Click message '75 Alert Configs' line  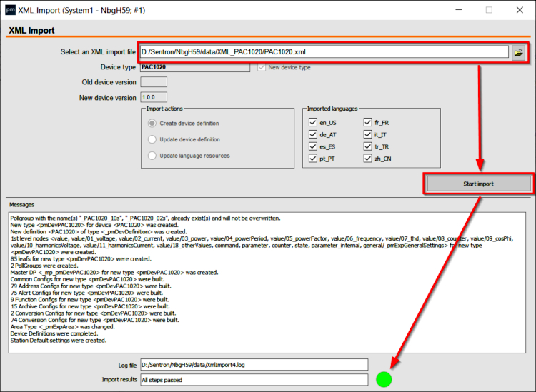click(x=86, y=293)
